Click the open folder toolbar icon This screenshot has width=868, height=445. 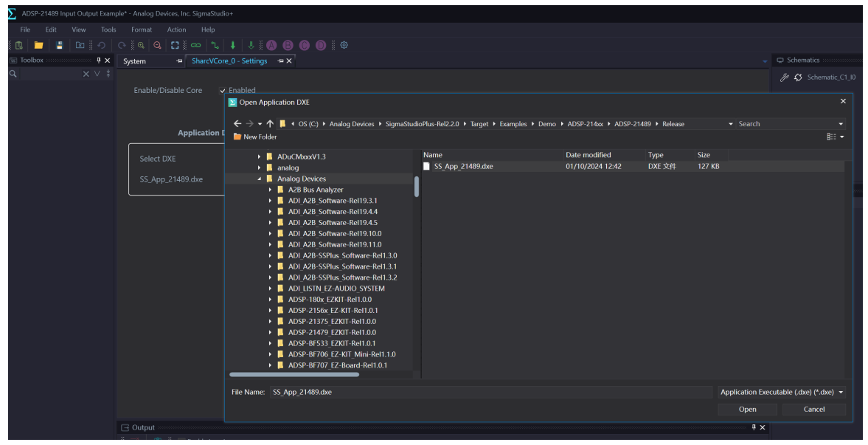[x=39, y=46]
